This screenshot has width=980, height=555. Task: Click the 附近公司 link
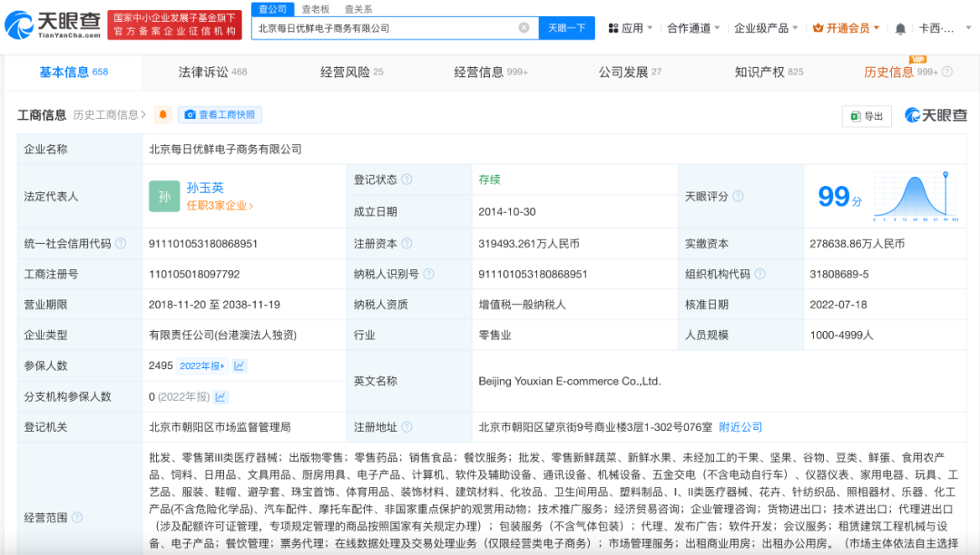coord(740,427)
